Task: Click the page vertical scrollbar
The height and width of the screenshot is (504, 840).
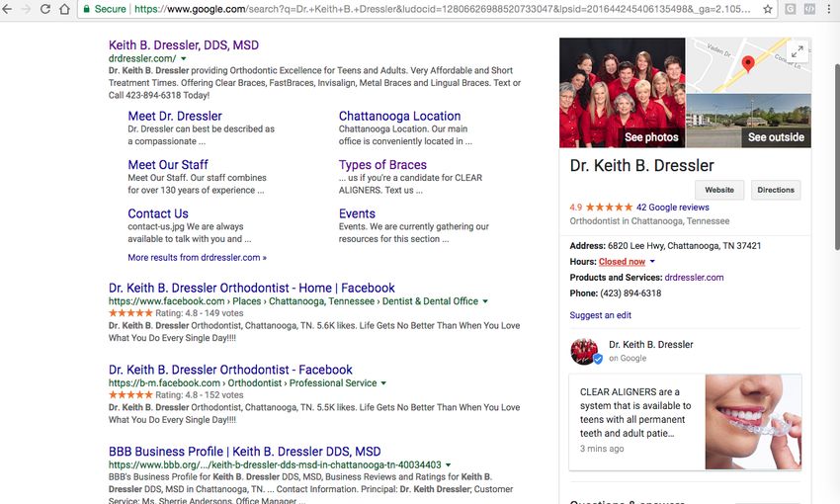Action: click(x=837, y=157)
